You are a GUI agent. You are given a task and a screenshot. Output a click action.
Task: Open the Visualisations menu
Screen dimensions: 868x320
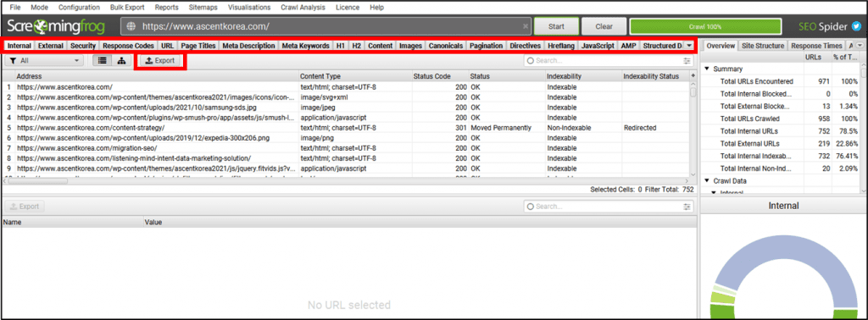tap(249, 8)
